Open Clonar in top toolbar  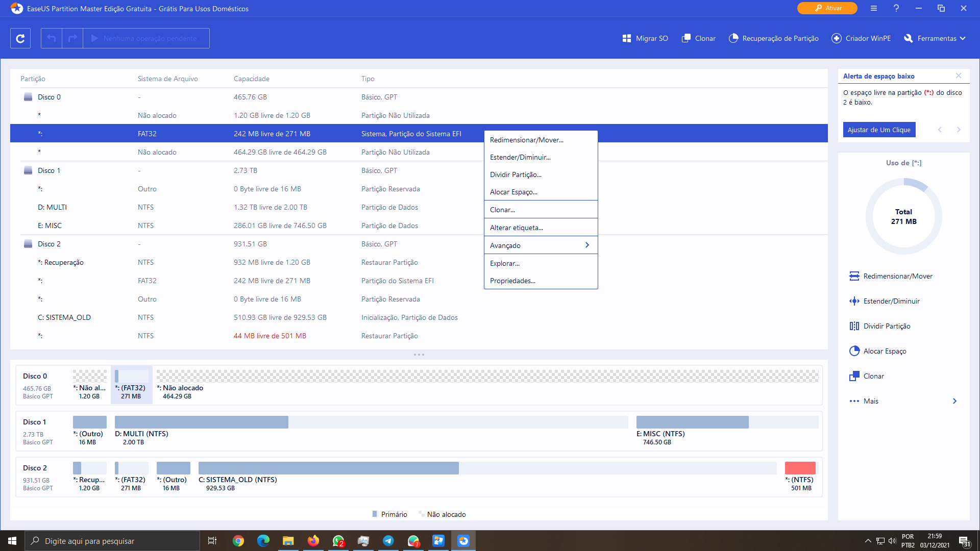coord(699,38)
